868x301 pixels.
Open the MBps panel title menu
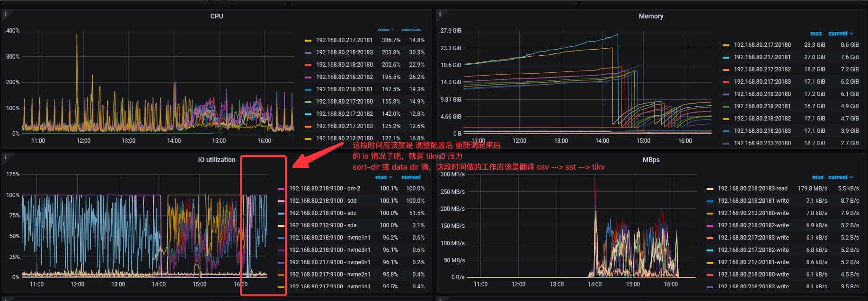[651, 160]
